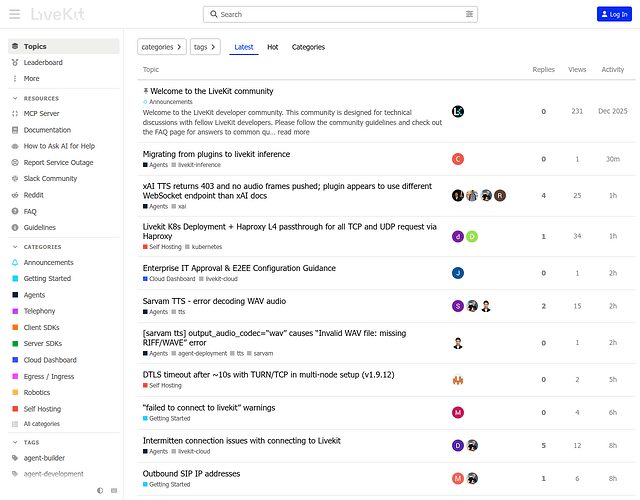Click avatar M on failed to connect topic
Screen dimensions: 640x500
458,413
